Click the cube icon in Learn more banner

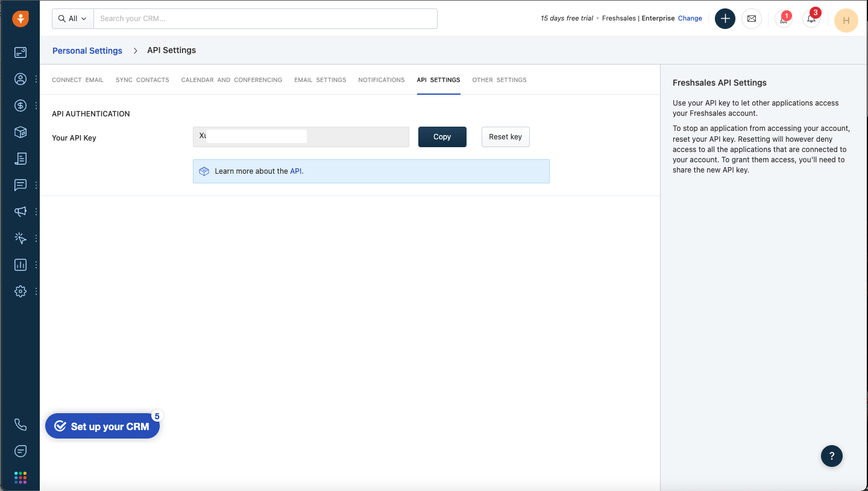coord(204,171)
